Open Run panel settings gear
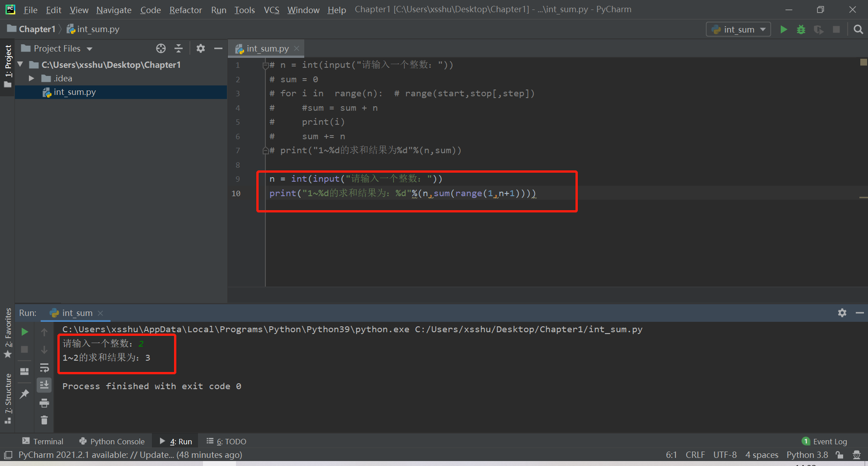Screen dimensions: 868x466 coord(842,312)
